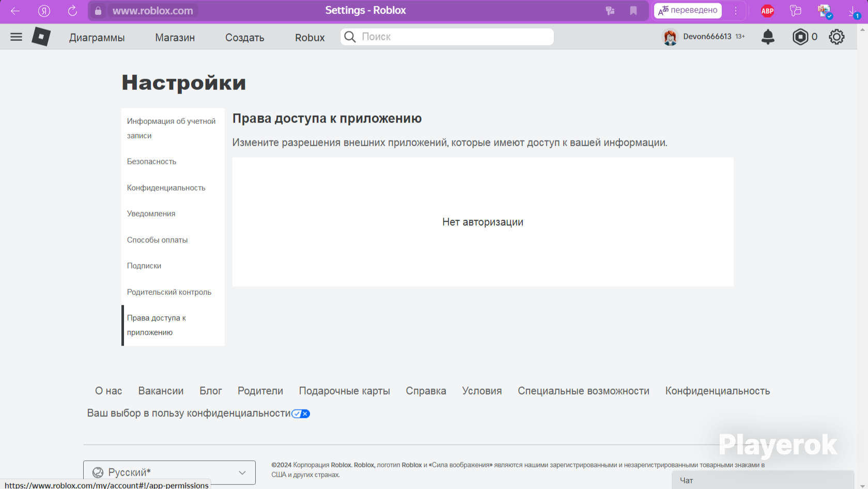Select the Подписки settings tab
The height and width of the screenshot is (489, 868).
[173, 266]
